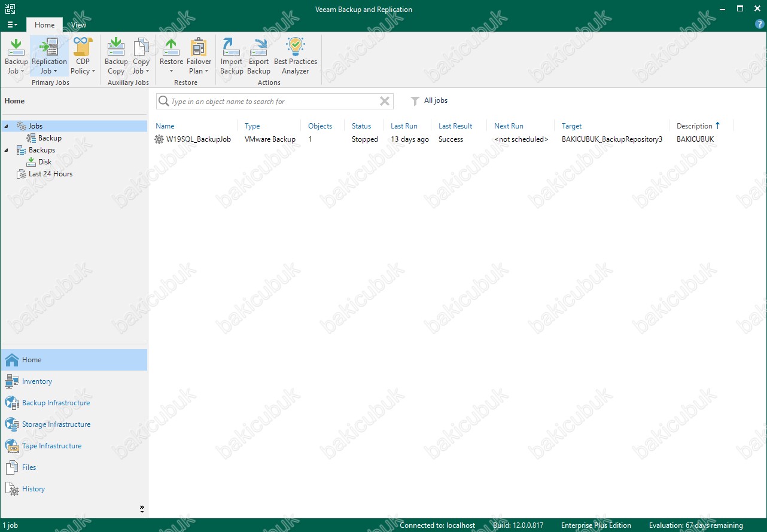767x532 pixels.
Task: Open the application main menu button
Action: click(x=12, y=25)
